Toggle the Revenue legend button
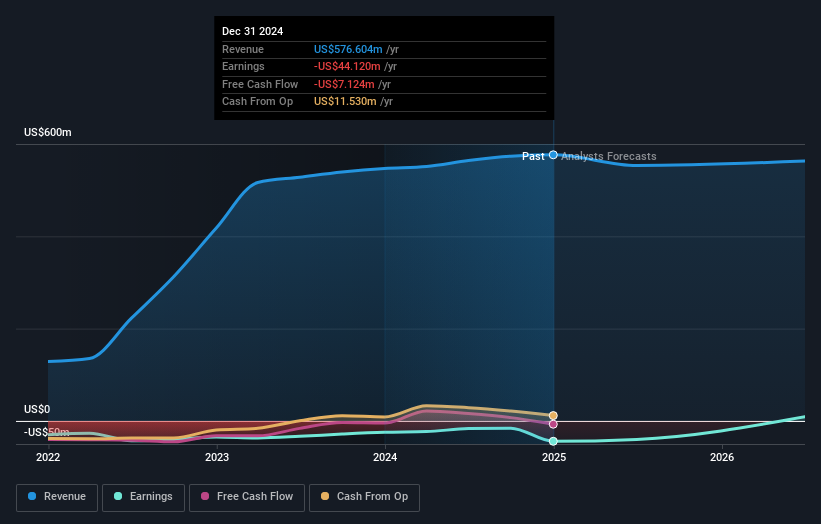This screenshot has height=524, width=821. pyautogui.click(x=57, y=497)
